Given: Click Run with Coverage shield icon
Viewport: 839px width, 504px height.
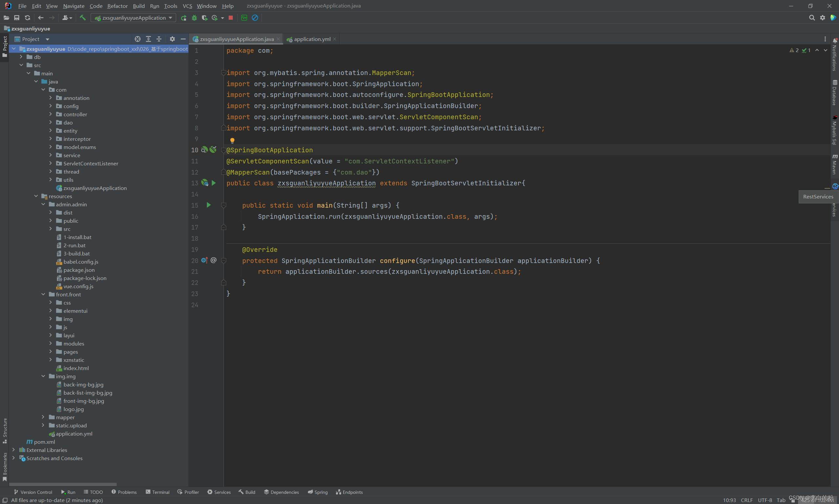Looking at the screenshot, I should coord(205,18).
